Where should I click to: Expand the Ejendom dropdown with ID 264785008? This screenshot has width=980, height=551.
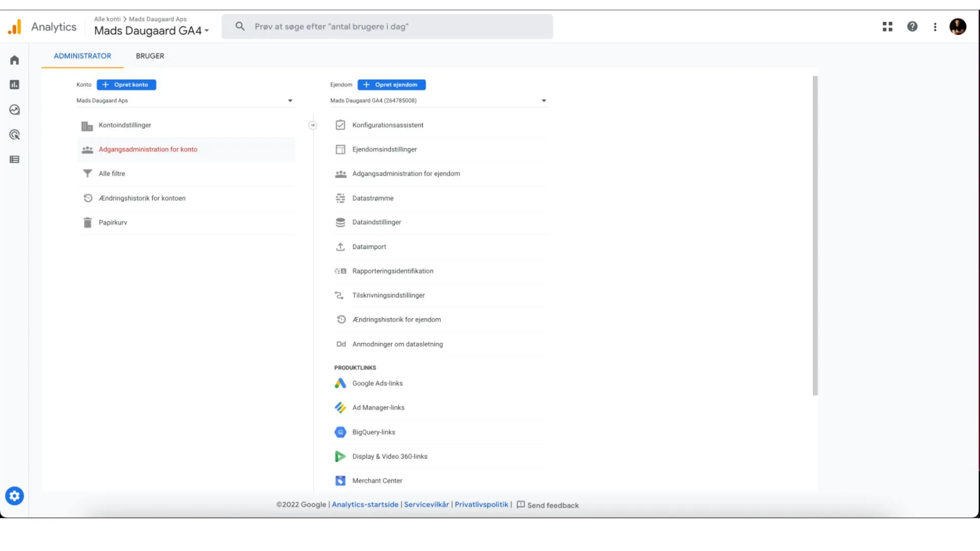438,101
